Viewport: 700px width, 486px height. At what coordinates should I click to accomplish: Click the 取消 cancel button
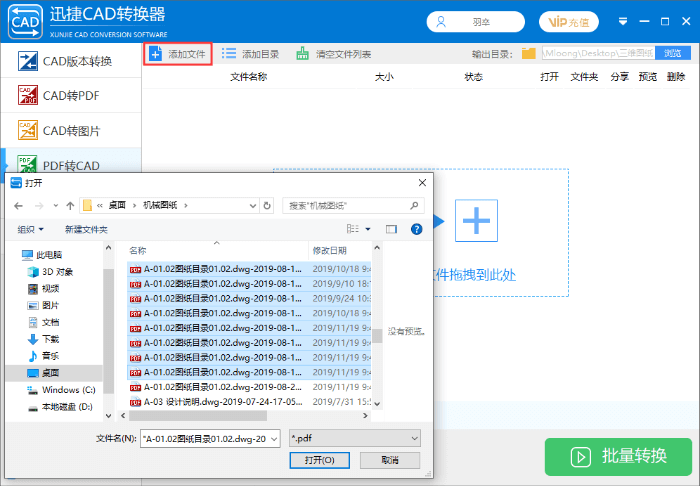[390, 460]
